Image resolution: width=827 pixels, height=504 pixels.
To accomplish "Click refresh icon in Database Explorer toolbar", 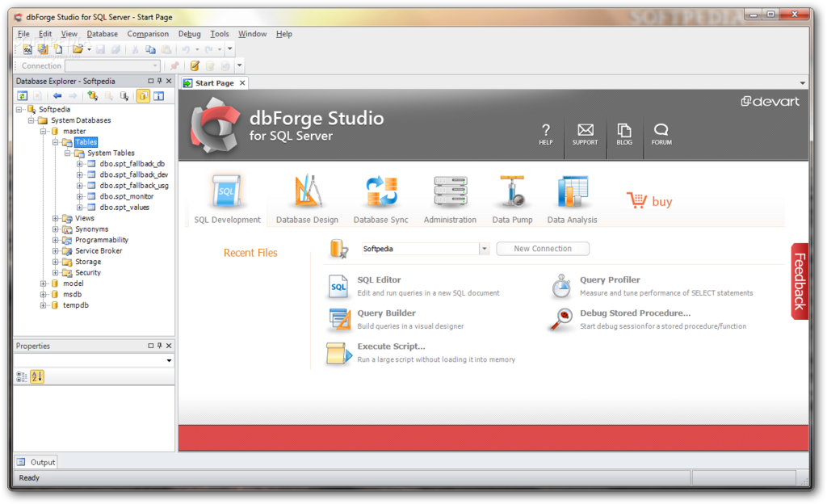I will point(22,96).
